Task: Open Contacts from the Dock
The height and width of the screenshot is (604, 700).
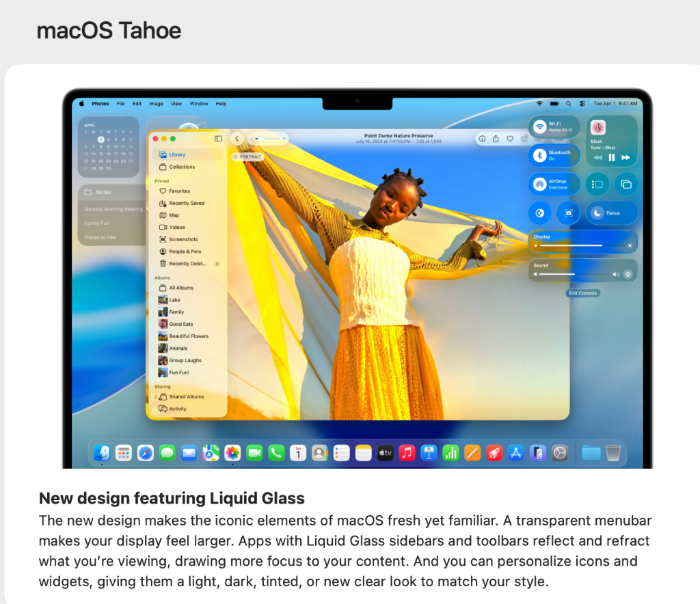Action: 320,453
